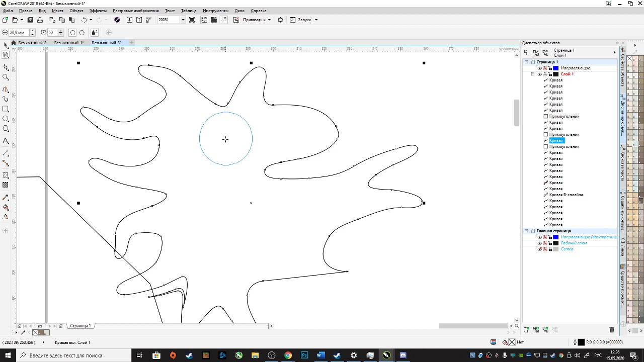644x362 pixels.
Task: Open the zoom level 200% dropdown
Action: [183, 20]
